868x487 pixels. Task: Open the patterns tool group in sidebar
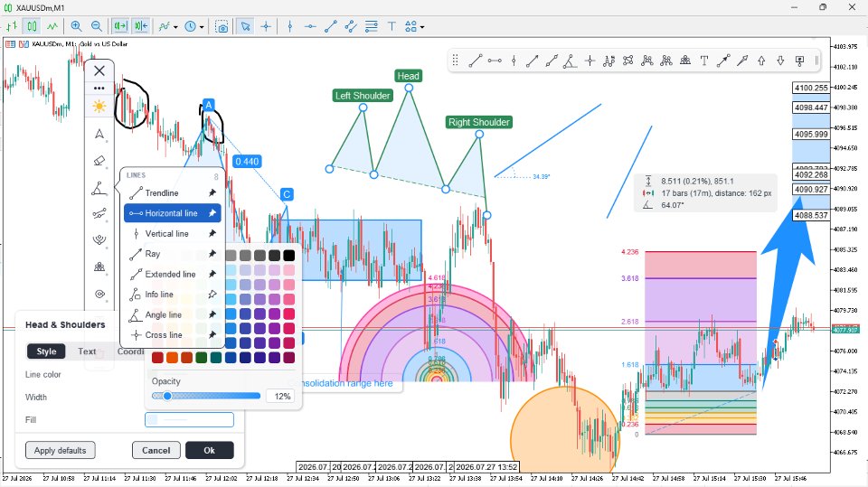[x=99, y=267]
